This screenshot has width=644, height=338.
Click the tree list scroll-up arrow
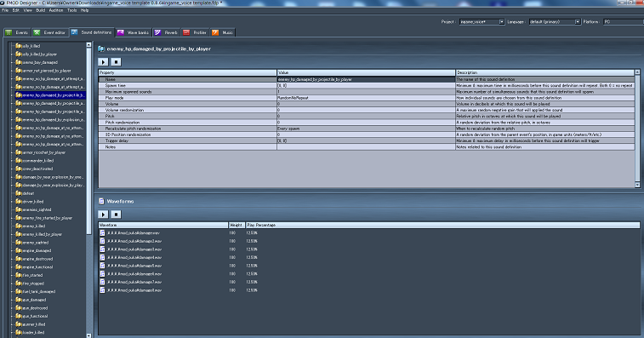click(88, 44)
